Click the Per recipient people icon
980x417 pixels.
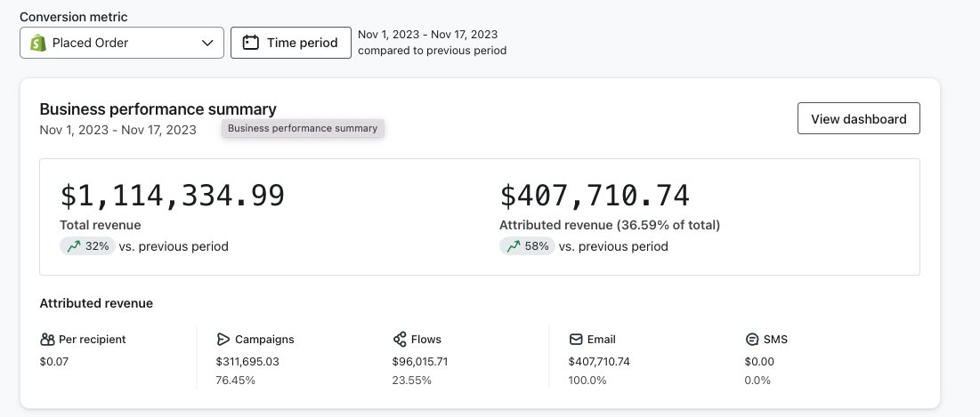pyautogui.click(x=48, y=339)
